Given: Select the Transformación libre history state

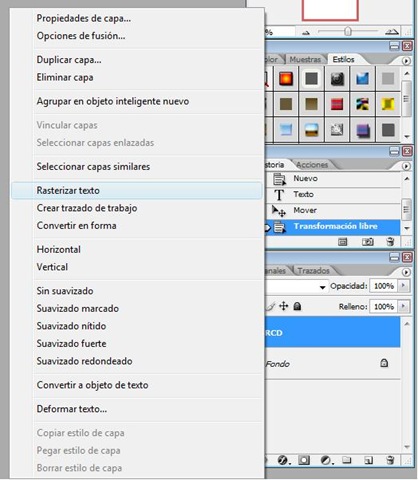Looking at the screenshot, I should coord(333,227).
